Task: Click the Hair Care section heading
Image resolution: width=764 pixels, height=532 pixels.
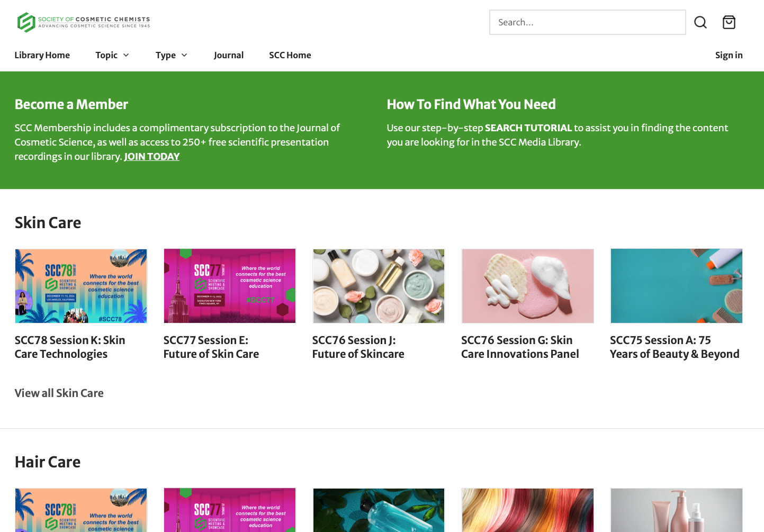Action: (48, 462)
